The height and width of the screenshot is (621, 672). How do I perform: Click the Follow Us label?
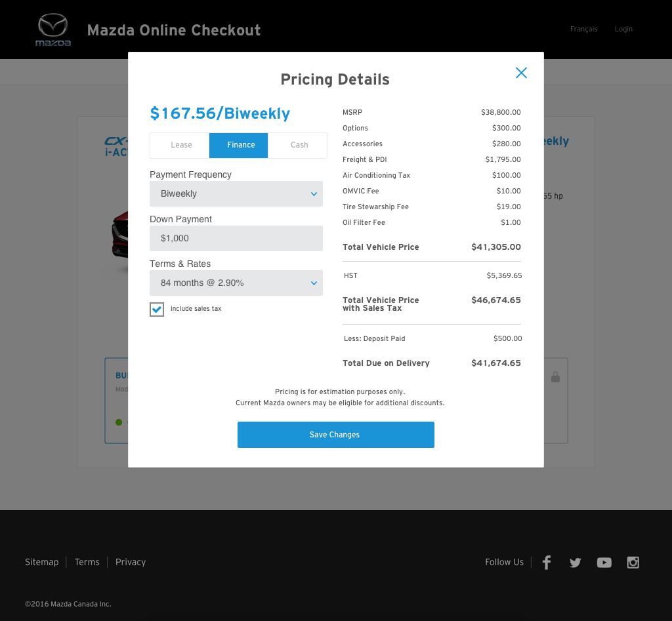[504, 562]
